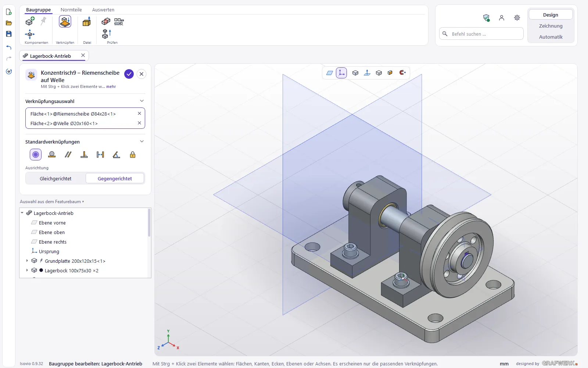Collapse the Verknüpfungsauswahl section
588x368 pixels.
tap(142, 101)
